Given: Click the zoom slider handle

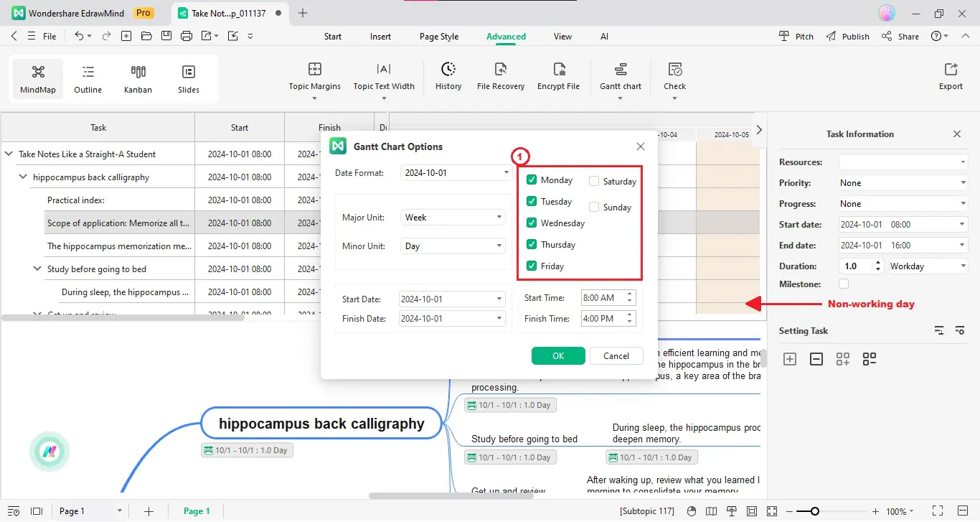Looking at the screenshot, I should (x=814, y=511).
